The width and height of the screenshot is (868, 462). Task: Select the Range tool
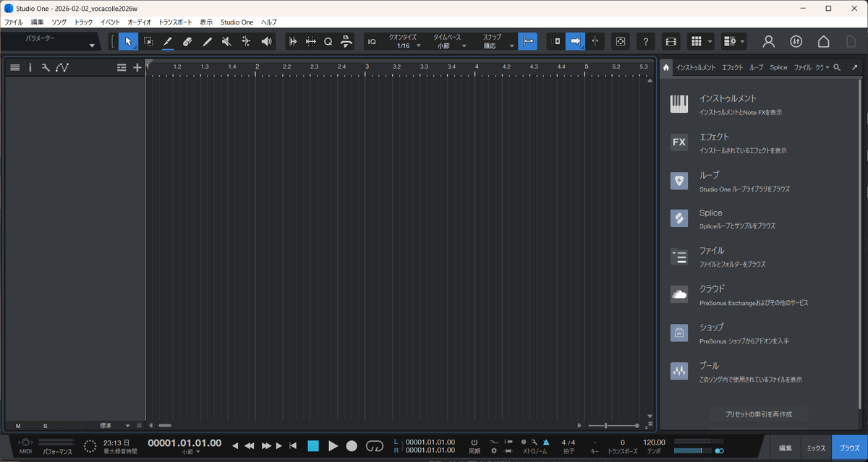pos(148,41)
